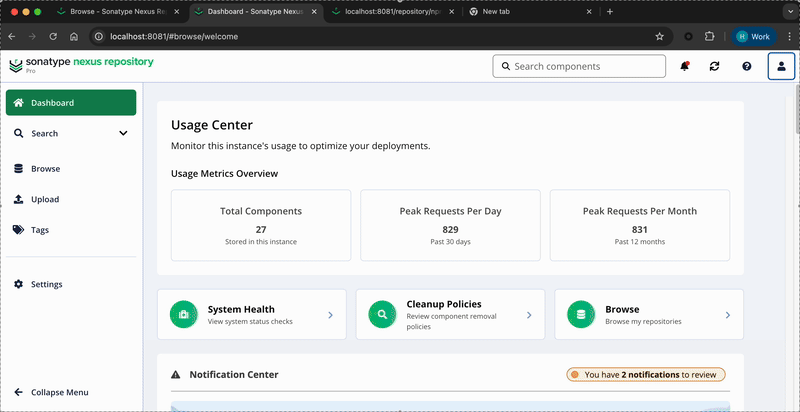Screen dimensions: 800x412
Task: Open the notifications bell icon
Action: point(685,66)
